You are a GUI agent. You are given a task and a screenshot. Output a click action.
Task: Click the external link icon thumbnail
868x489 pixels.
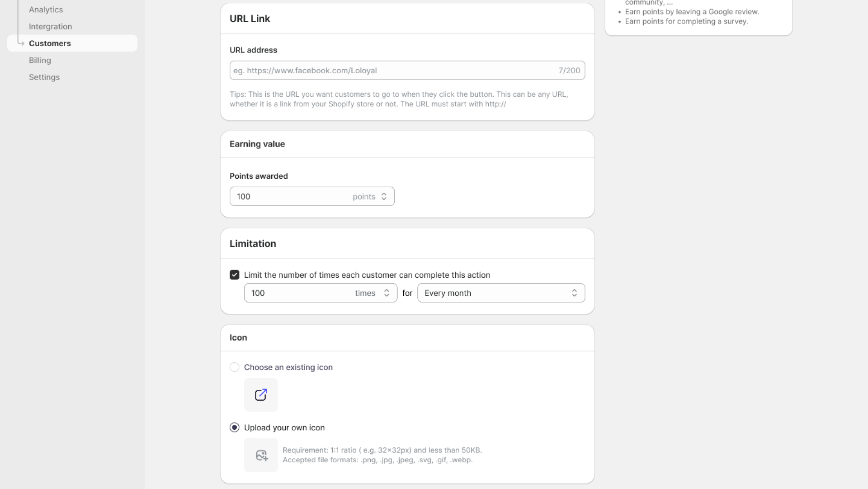(261, 394)
